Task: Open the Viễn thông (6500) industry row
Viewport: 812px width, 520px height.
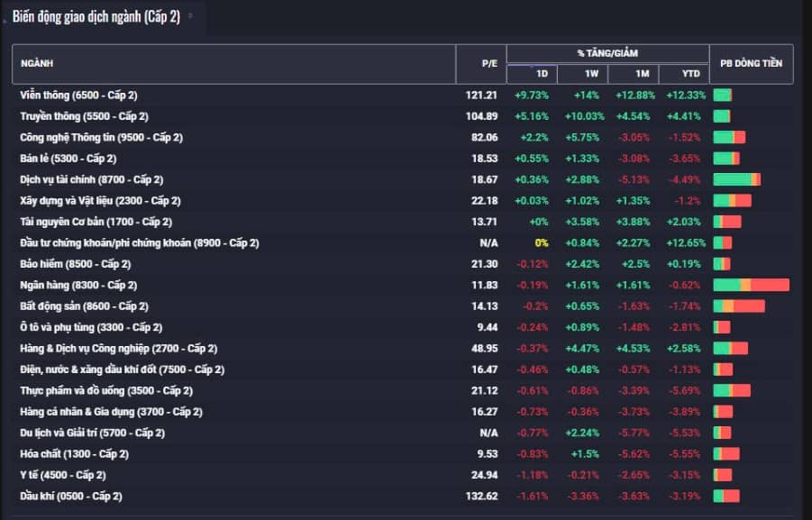Action: [402, 96]
